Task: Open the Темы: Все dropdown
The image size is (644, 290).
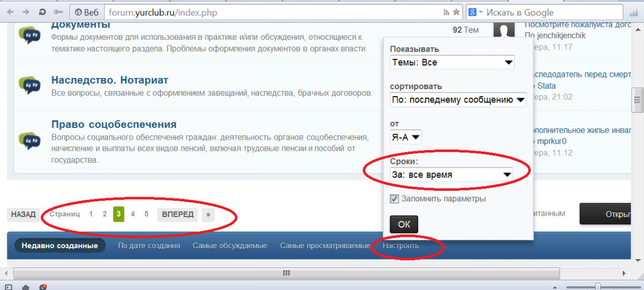Action: 452,62
